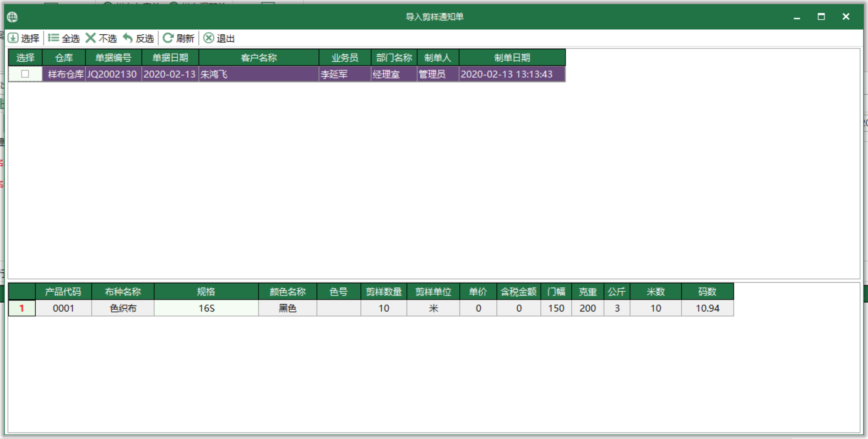Select 剪样数量 cell in row 1
This screenshot has height=439, width=868.
[384, 308]
